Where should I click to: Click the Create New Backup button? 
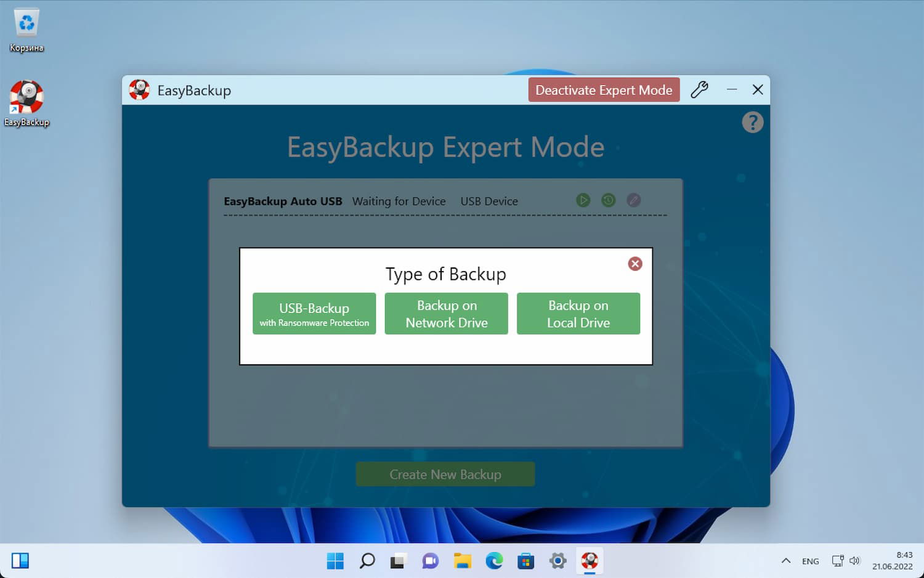tap(445, 474)
